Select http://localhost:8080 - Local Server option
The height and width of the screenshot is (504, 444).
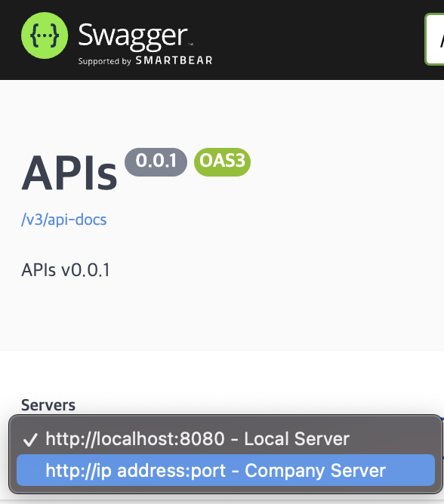(x=226, y=439)
